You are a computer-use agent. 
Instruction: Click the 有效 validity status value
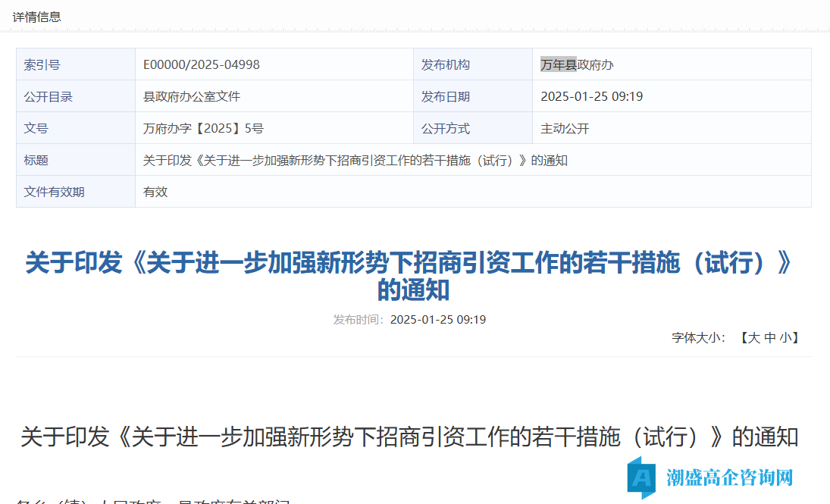pos(155,193)
